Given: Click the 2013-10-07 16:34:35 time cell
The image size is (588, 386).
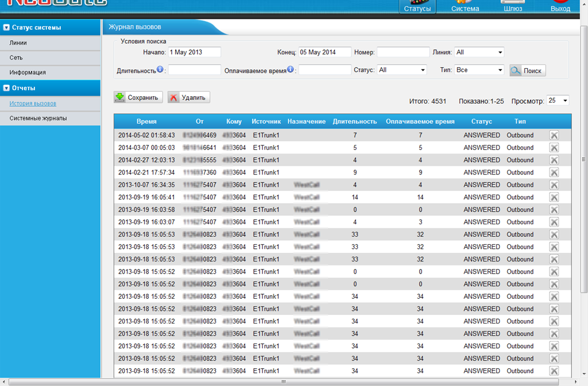Looking at the screenshot, I should [x=146, y=185].
